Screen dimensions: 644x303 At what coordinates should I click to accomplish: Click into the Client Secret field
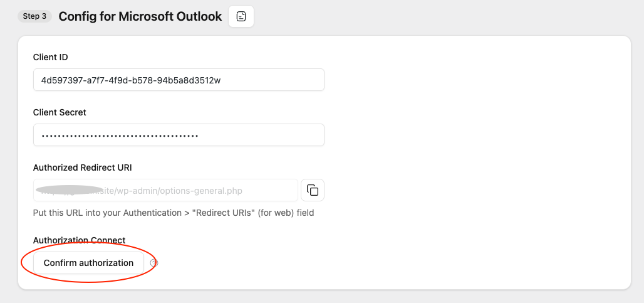[x=179, y=135]
